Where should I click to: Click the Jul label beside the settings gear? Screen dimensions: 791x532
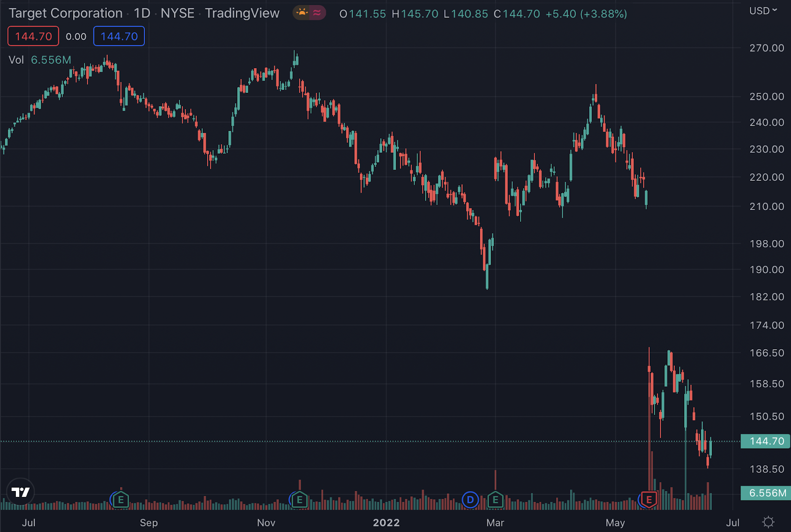pyautogui.click(x=733, y=523)
